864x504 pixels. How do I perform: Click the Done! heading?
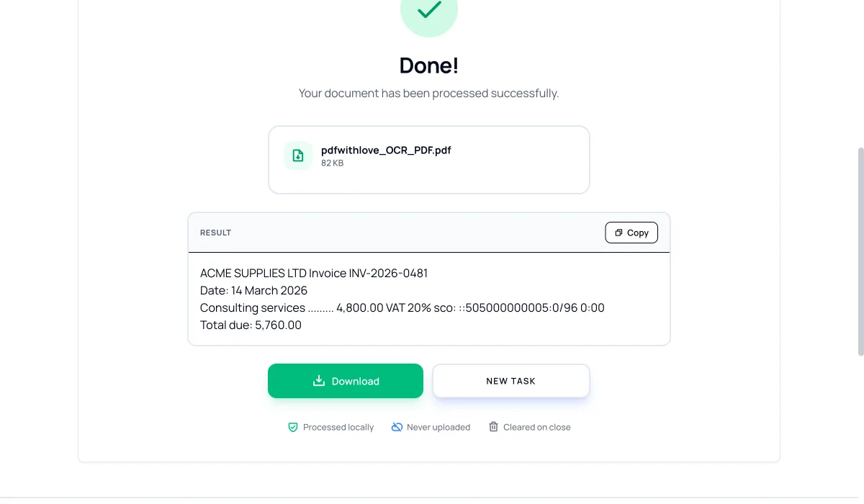[x=429, y=65]
